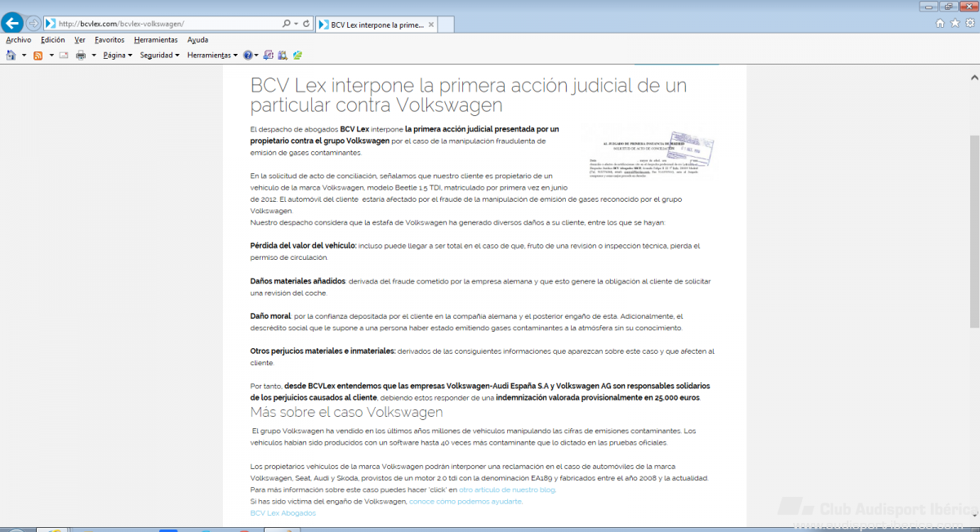980x532 pixels.
Task: Click the read mail envelope icon
Action: point(64,56)
